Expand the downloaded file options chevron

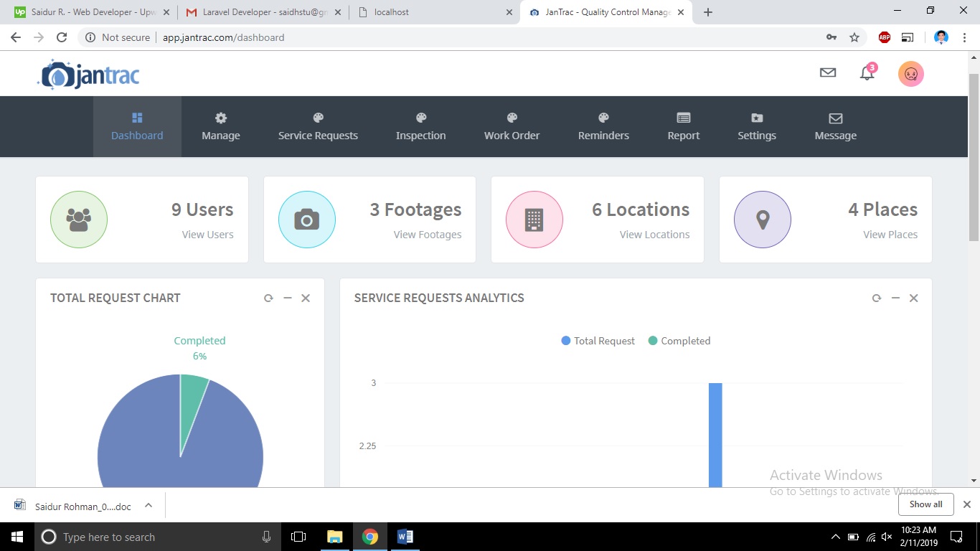[149, 505]
